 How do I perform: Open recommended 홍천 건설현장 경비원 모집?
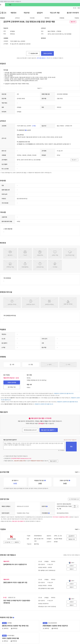[55, 626]
